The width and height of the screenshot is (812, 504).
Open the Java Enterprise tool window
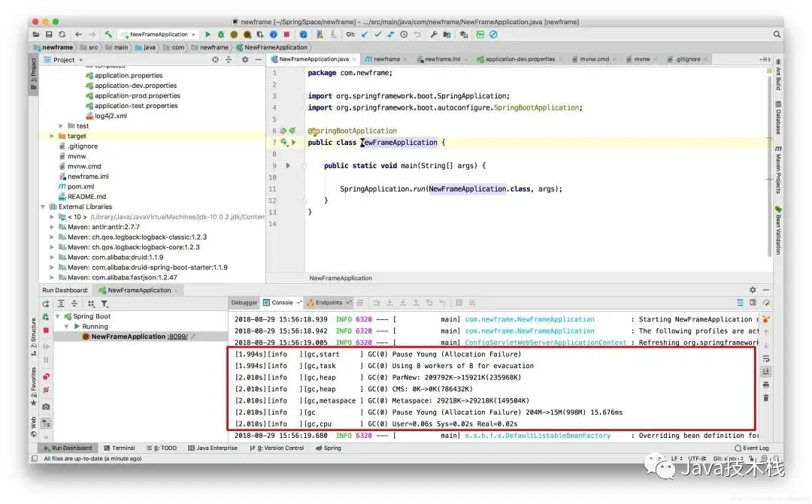pos(212,448)
